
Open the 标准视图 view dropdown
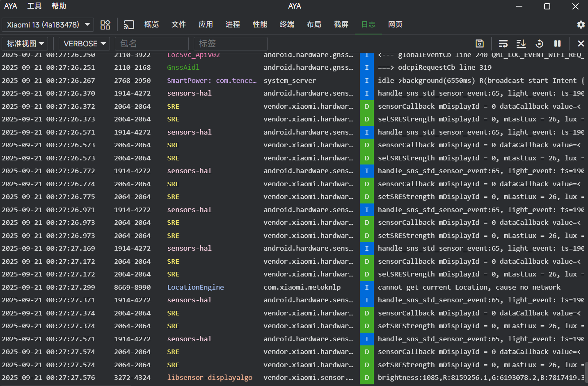coord(25,43)
